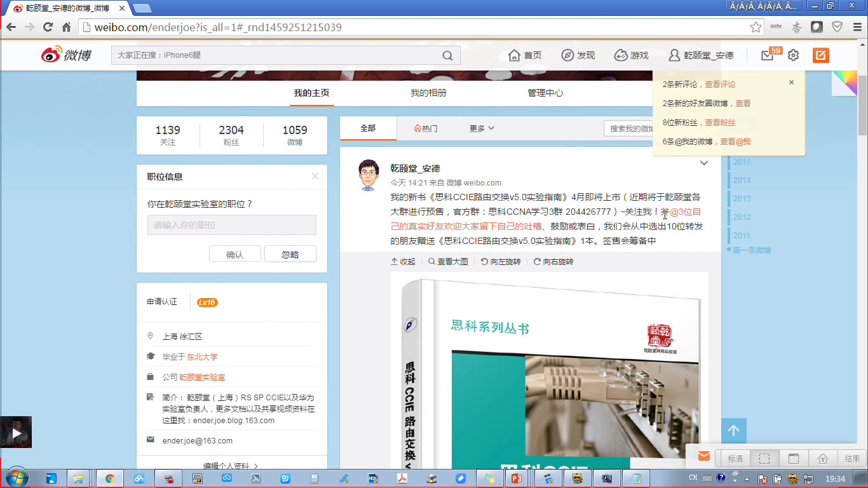Click 查看大图 to view large image

[448, 262]
